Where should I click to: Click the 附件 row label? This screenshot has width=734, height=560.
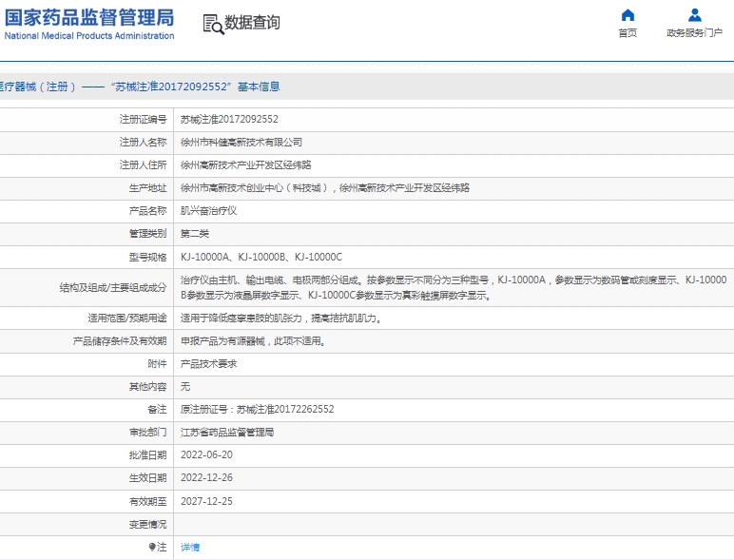click(157, 364)
